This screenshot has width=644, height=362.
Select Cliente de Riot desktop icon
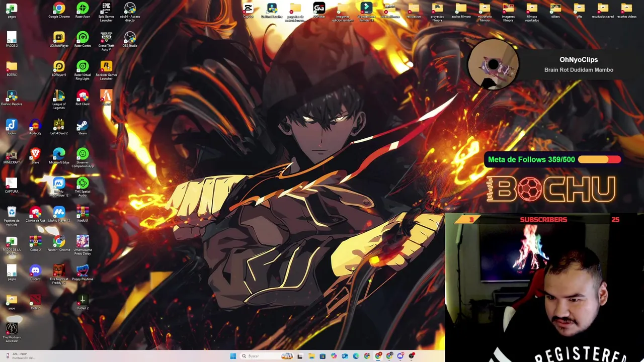(35, 214)
